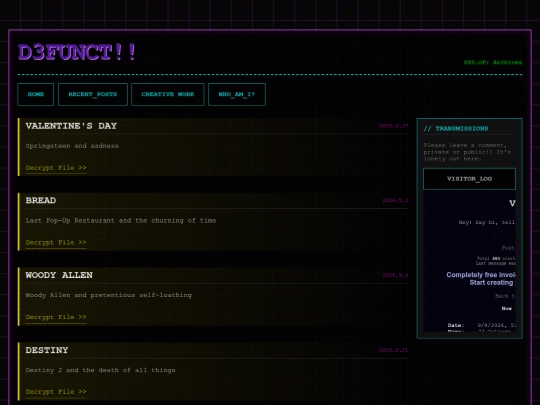540x405 pixels.
Task: Click 'Please leave a comment' sidebar text
Action: (x=467, y=152)
